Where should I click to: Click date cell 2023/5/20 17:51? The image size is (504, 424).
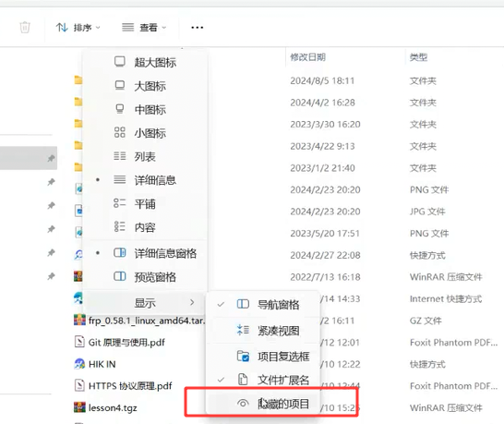(325, 233)
